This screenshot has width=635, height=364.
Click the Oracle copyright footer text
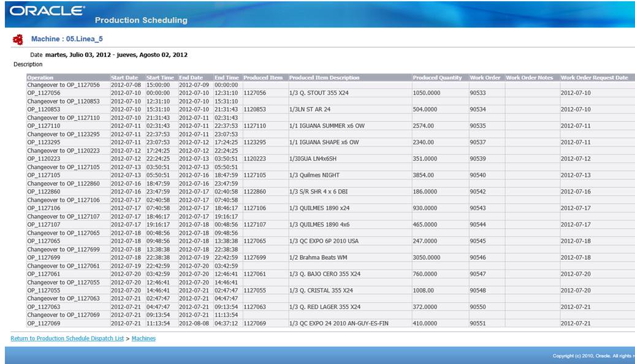593,356
